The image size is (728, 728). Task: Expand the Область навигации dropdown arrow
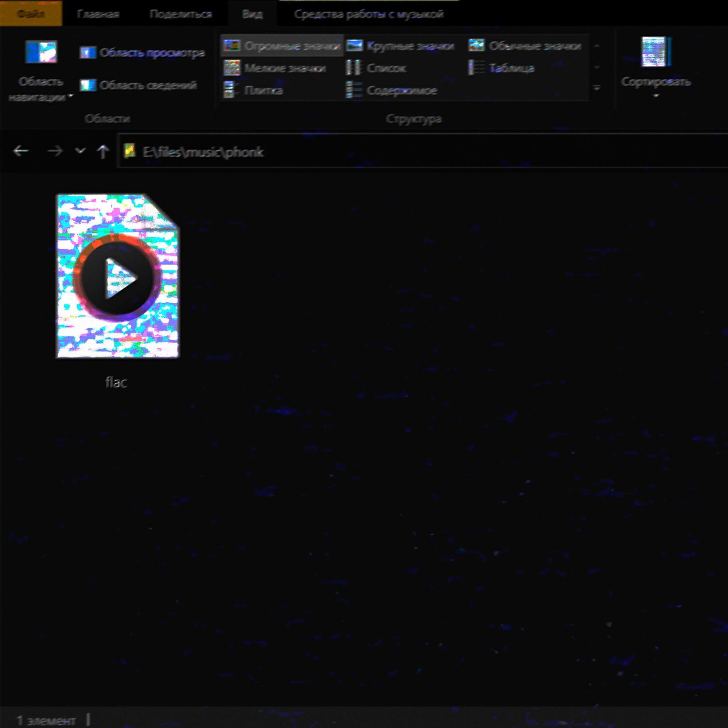pos(71,96)
